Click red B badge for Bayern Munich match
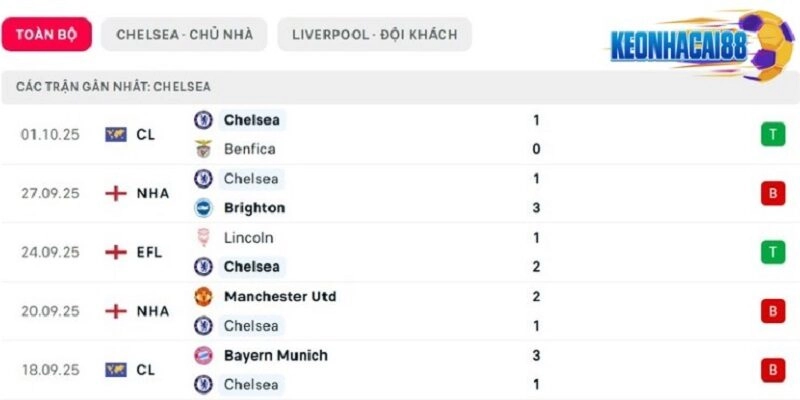The image size is (800, 400). pyautogui.click(x=772, y=370)
